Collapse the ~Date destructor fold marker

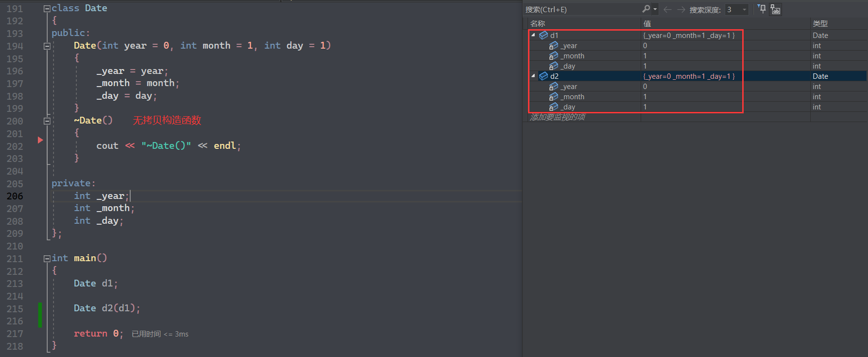click(x=47, y=121)
